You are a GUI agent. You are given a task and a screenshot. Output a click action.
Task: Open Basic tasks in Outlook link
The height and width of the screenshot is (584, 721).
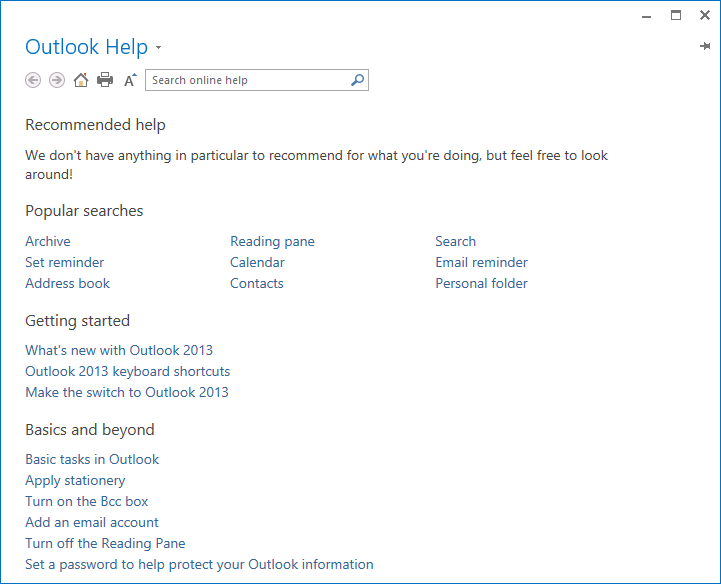click(92, 459)
